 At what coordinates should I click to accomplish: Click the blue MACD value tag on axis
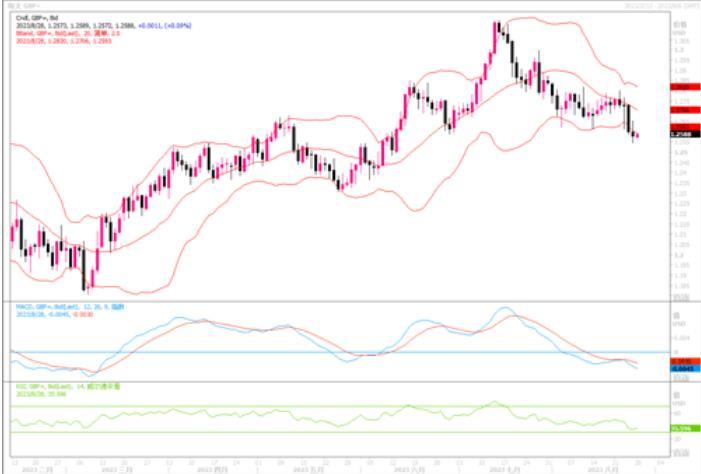pyautogui.click(x=685, y=368)
